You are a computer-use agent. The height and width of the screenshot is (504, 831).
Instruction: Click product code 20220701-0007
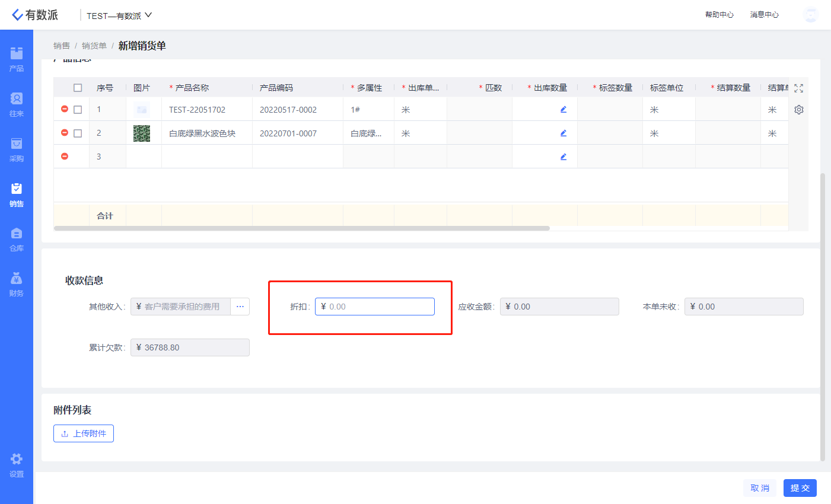coord(288,133)
